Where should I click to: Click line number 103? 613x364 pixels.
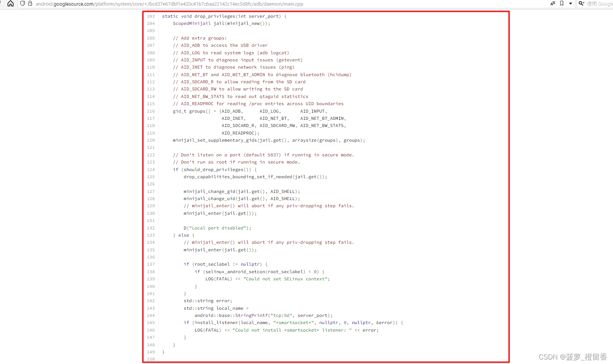pos(151,16)
